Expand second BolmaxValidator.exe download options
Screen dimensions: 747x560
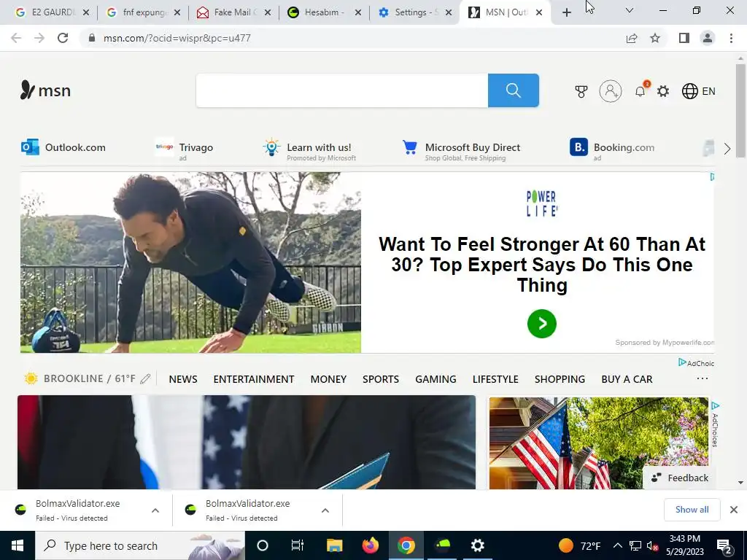[325, 510]
